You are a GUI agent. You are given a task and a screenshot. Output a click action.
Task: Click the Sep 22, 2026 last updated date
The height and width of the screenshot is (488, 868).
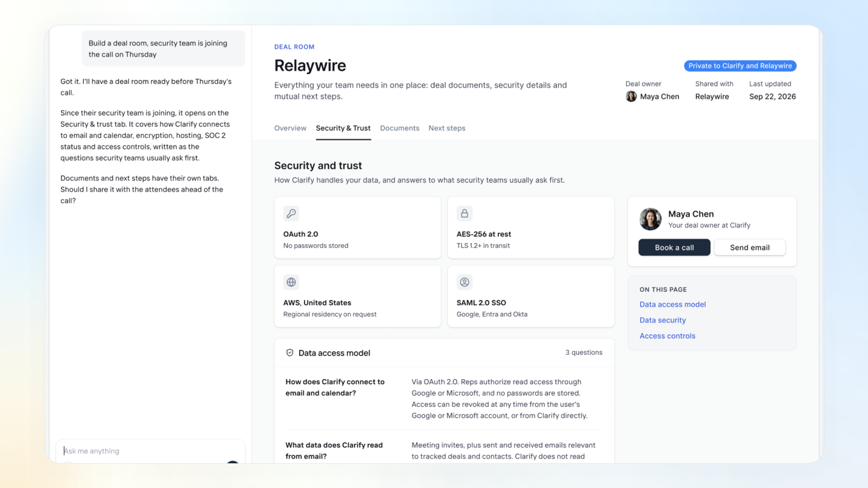(x=773, y=96)
